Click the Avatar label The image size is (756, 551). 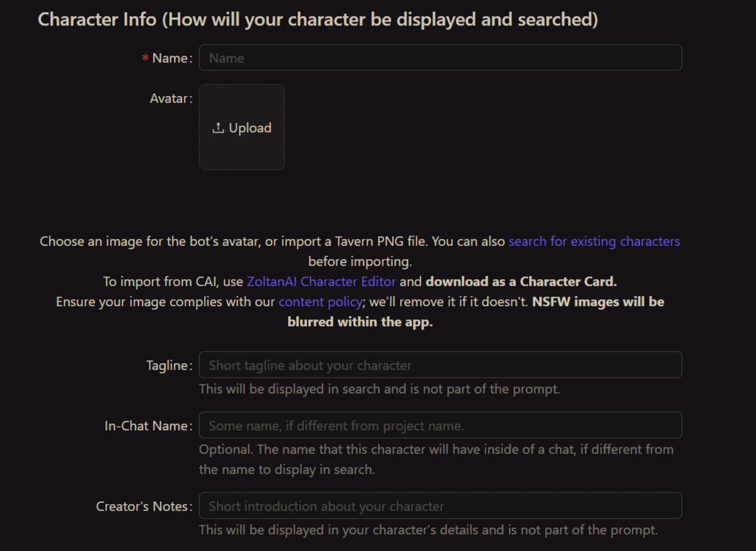tap(169, 99)
